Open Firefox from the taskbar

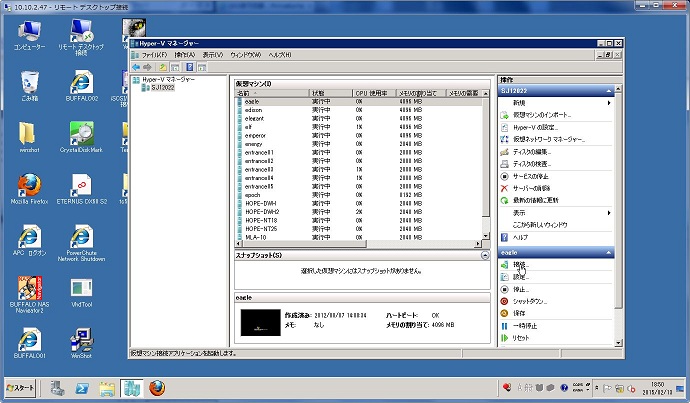tap(158, 388)
